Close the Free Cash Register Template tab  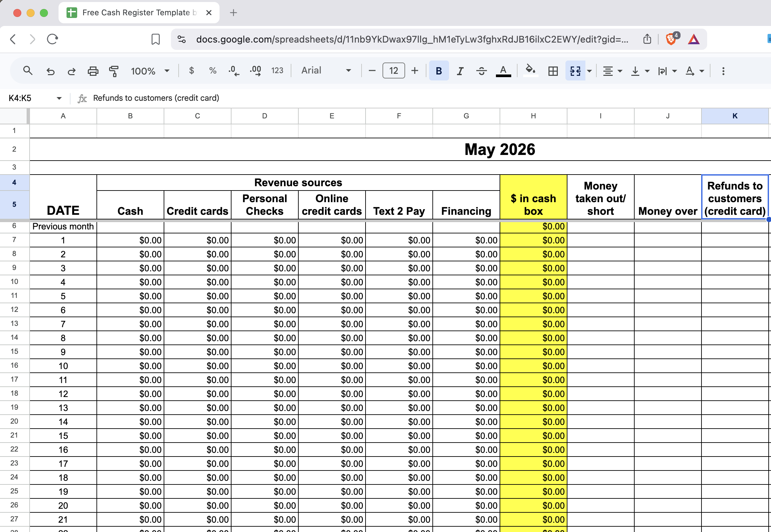click(209, 13)
